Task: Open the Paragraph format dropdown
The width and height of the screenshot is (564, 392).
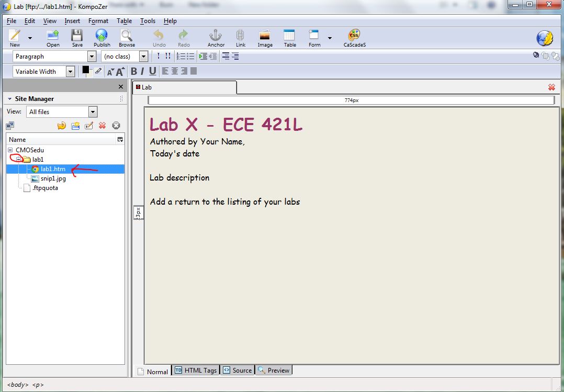Action: point(92,57)
